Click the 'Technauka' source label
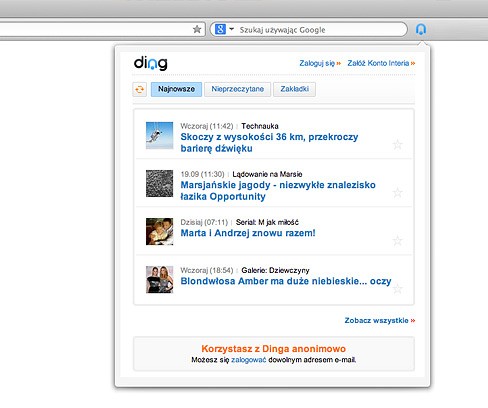The width and height of the screenshot is (488, 408). 260,126
